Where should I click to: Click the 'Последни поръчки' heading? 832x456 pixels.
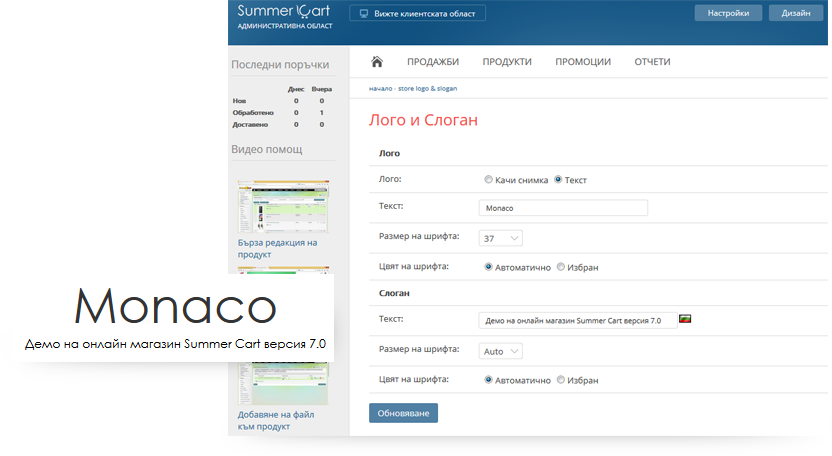(x=280, y=65)
